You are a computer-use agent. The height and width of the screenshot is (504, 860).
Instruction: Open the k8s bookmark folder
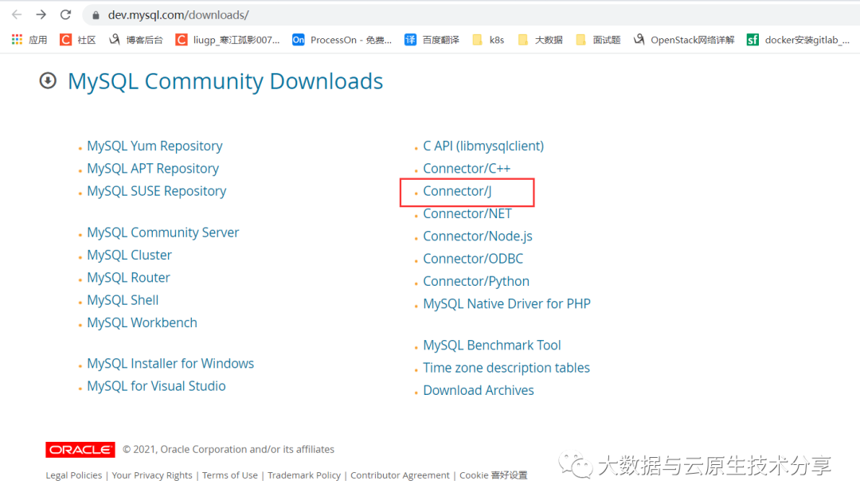click(488, 40)
